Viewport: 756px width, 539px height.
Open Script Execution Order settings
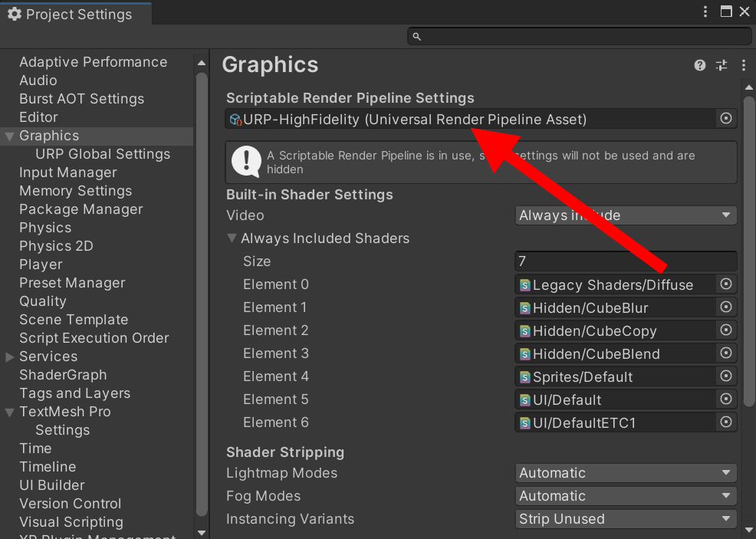coord(94,338)
